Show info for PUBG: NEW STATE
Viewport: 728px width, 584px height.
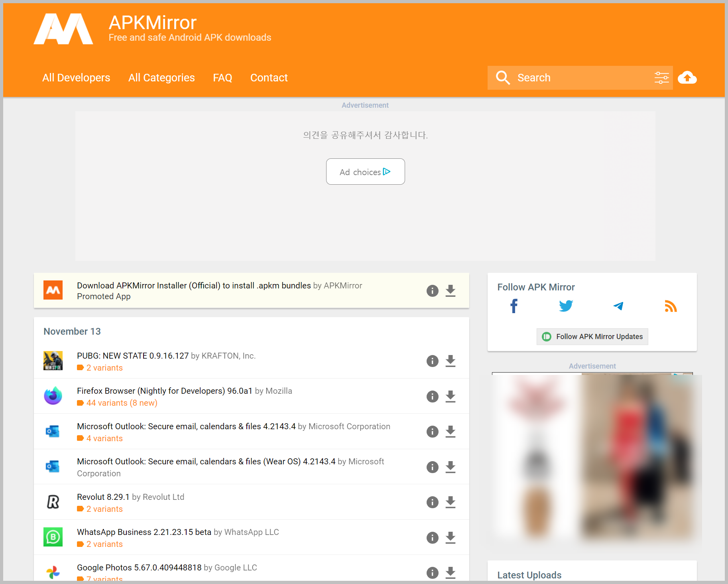coord(433,361)
